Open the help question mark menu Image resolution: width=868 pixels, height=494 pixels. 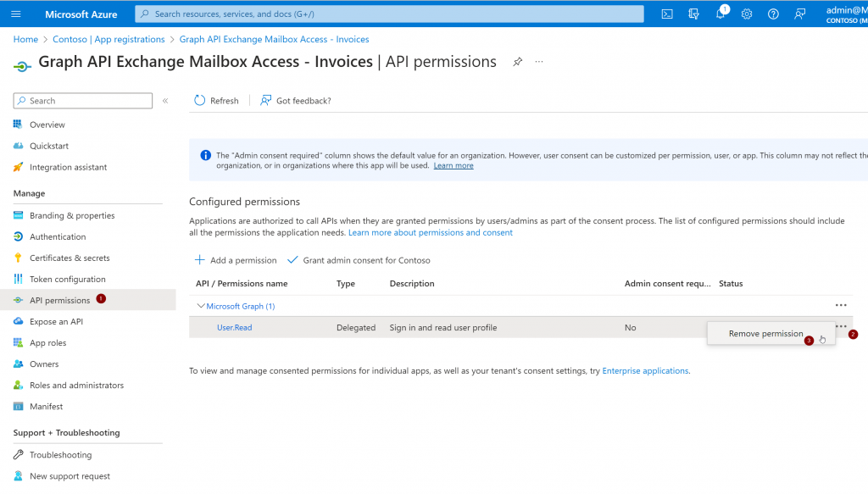point(773,14)
